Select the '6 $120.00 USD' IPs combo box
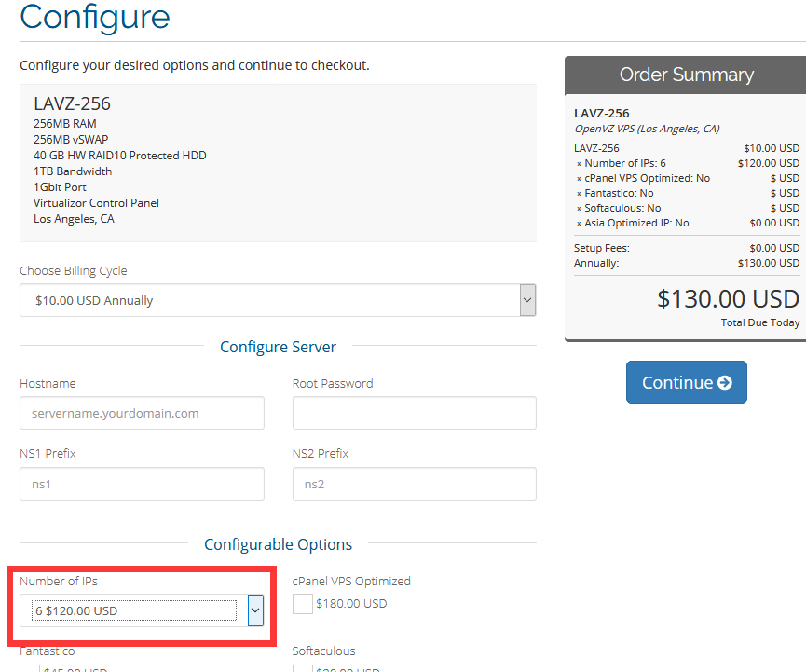The height and width of the screenshot is (672, 806). (x=134, y=610)
